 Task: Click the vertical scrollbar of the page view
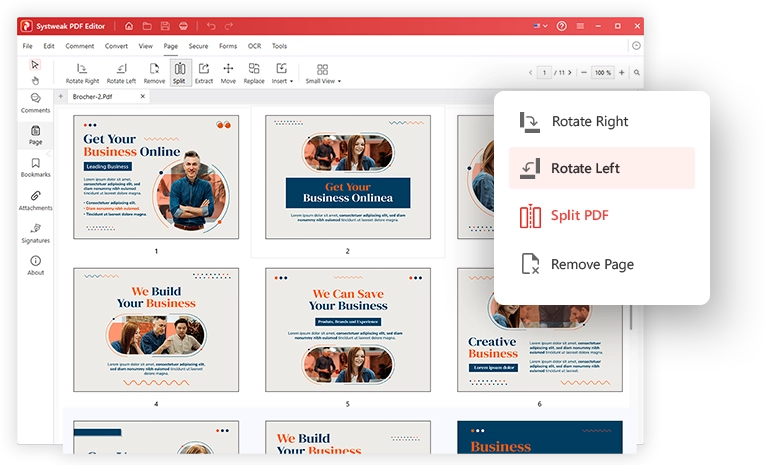(631, 316)
